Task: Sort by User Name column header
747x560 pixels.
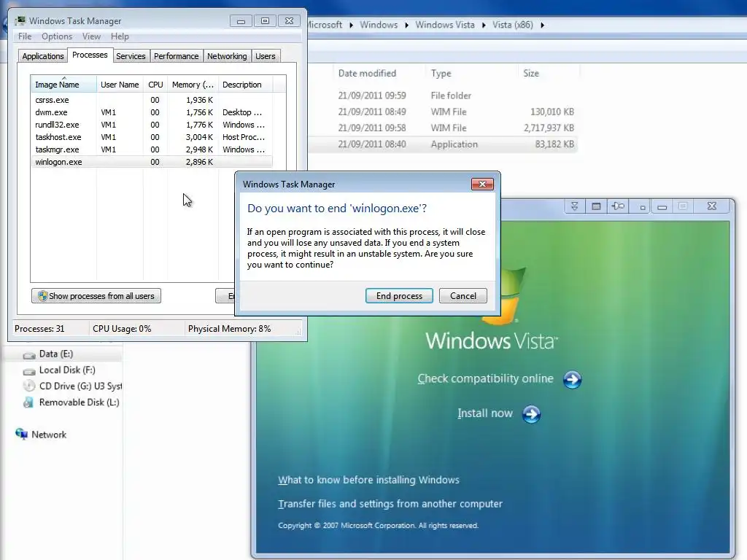Action: (120, 85)
